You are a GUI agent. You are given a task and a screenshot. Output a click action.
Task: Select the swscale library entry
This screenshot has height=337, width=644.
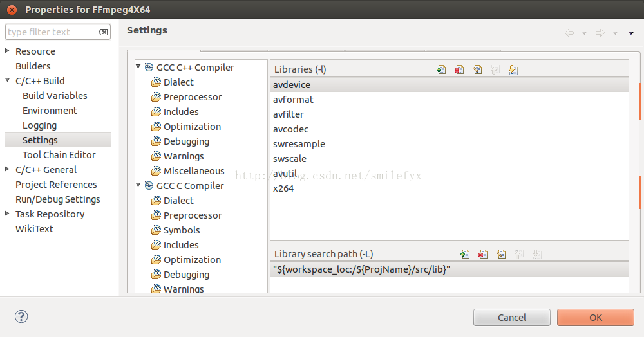coord(450,159)
